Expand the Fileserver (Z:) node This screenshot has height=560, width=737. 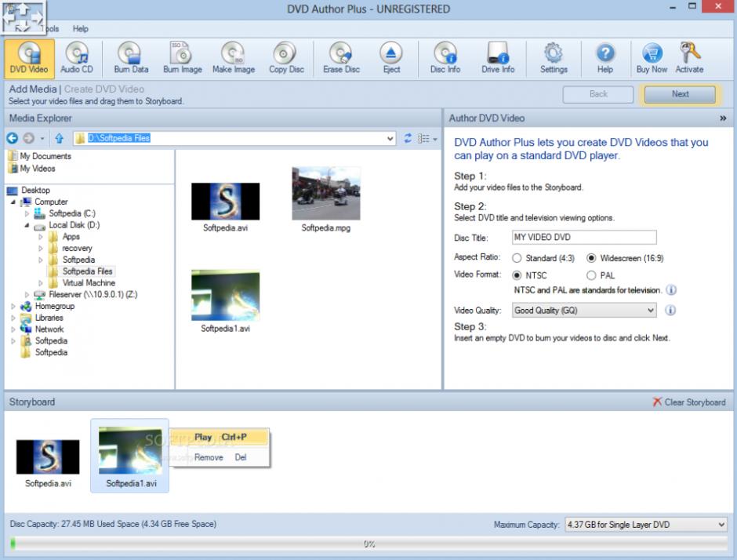pyautogui.click(x=27, y=295)
